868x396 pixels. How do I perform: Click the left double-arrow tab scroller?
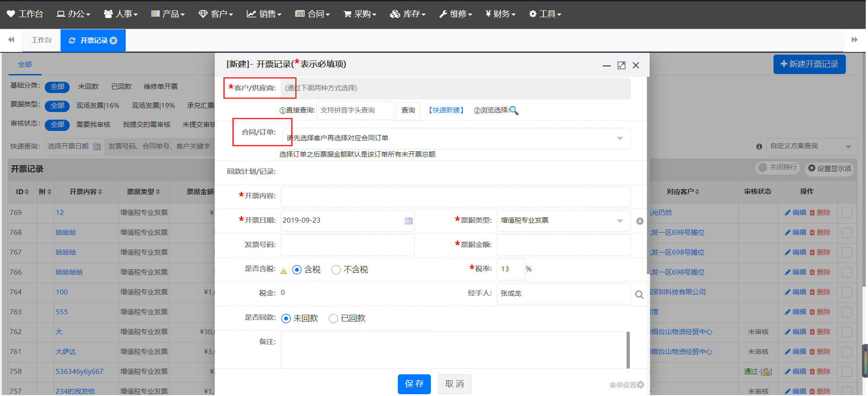point(11,40)
